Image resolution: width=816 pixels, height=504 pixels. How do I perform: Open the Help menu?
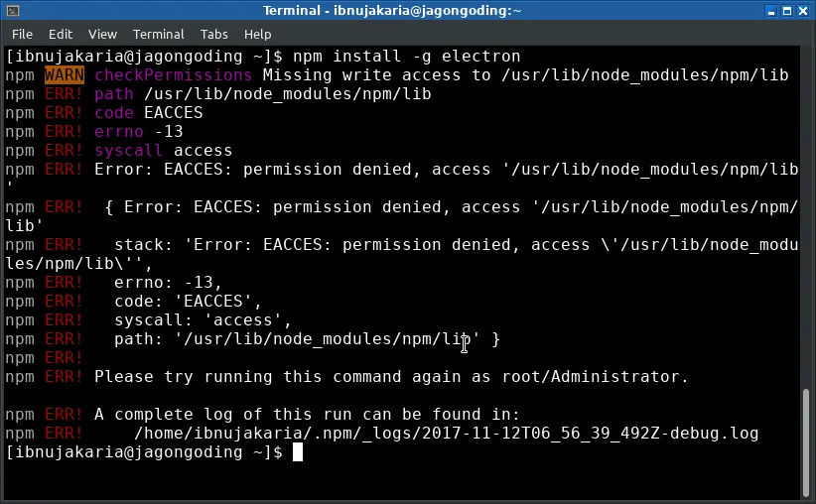[x=257, y=35]
